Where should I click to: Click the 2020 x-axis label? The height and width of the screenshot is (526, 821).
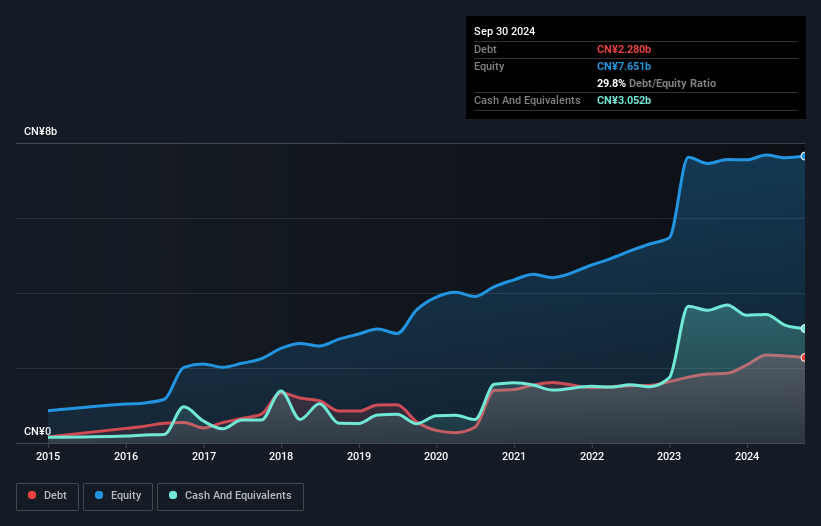coord(436,456)
